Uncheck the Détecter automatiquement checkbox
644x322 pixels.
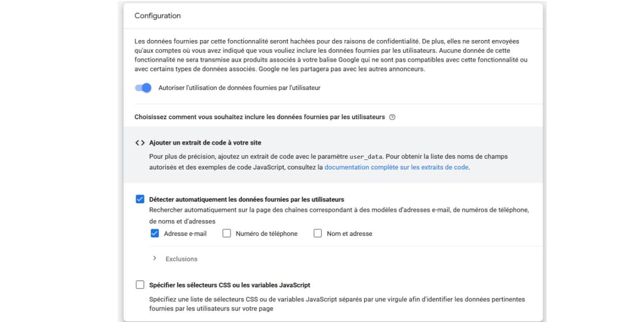(x=140, y=200)
